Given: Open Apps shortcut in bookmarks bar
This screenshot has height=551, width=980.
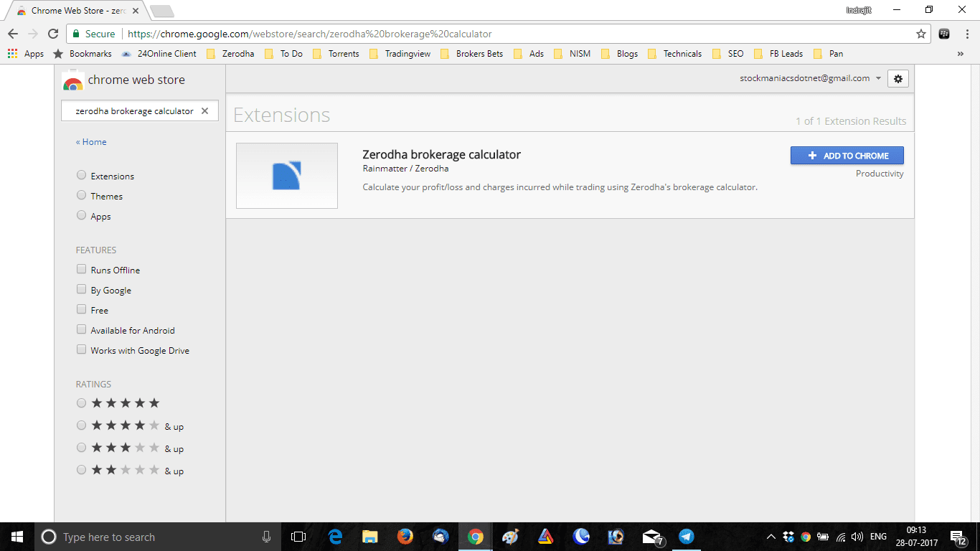Looking at the screenshot, I should click(x=26, y=54).
